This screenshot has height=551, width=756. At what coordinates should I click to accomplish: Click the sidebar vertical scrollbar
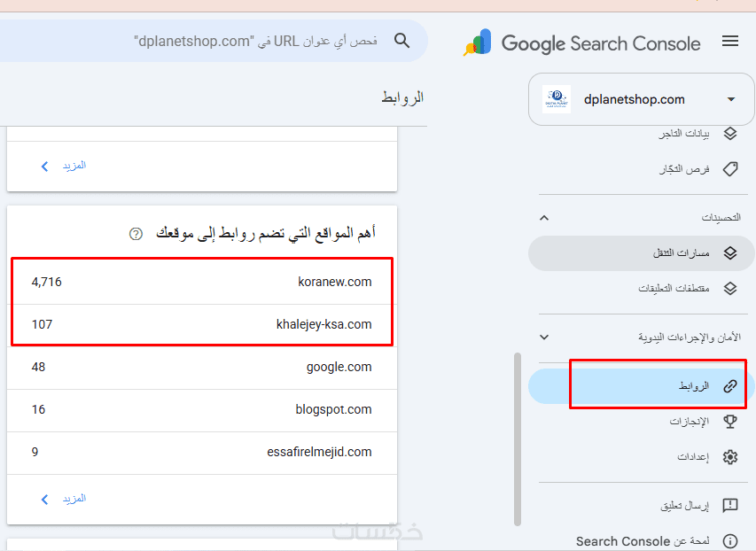[x=518, y=438]
